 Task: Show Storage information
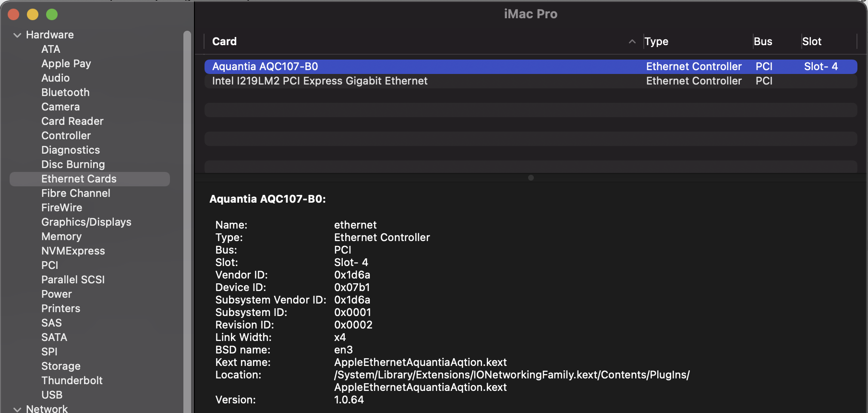pos(61,366)
